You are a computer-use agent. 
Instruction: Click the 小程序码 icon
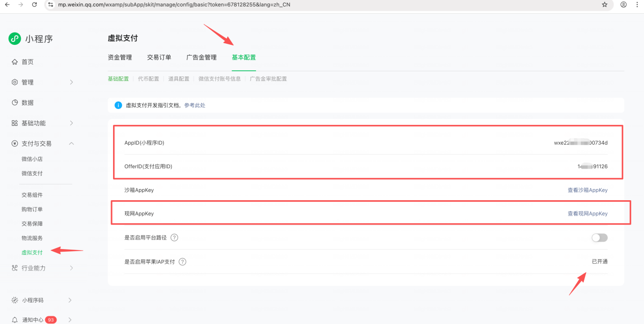pos(15,300)
